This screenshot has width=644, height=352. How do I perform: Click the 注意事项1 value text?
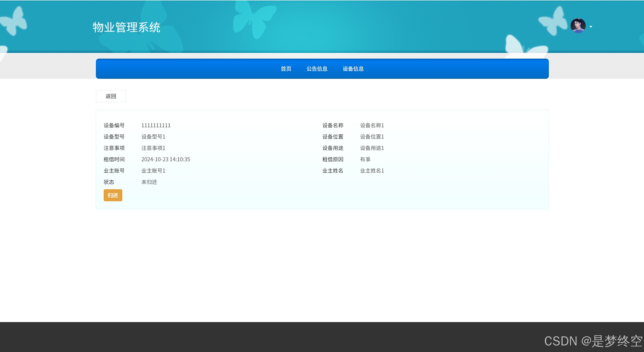[x=153, y=148]
